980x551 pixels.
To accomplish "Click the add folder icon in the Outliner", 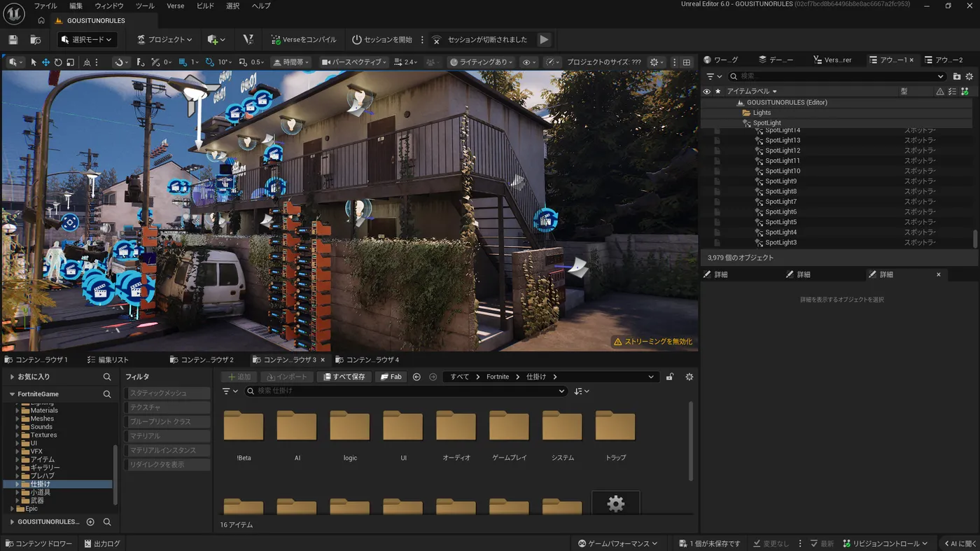I will (x=957, y=76).
